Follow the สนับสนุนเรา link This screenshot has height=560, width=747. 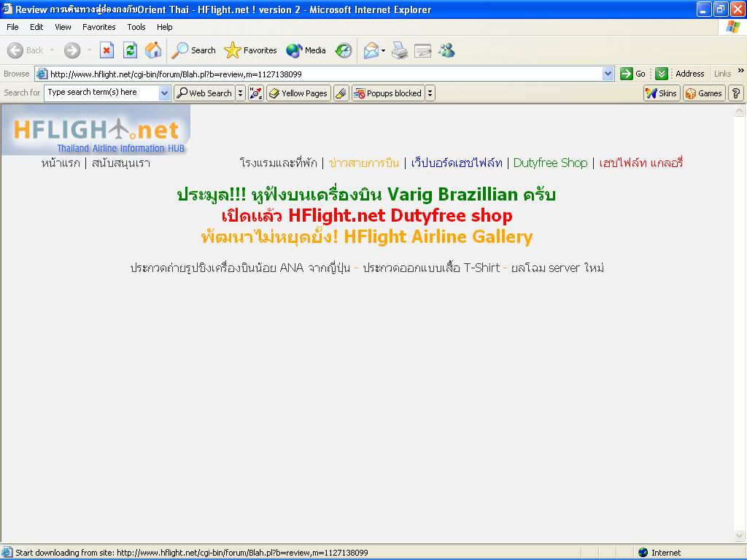coord(121,163)
